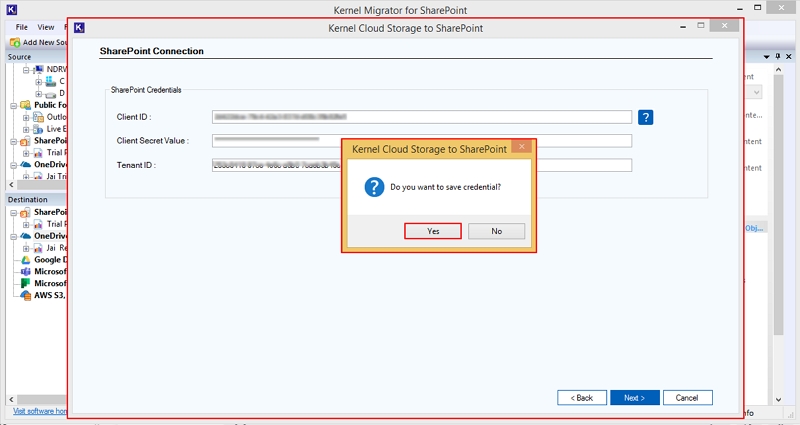The height and width of the screenshot is (425, 800).
Task: Collapse the SharePoint node in Source pane
Action: coord(14,142)
